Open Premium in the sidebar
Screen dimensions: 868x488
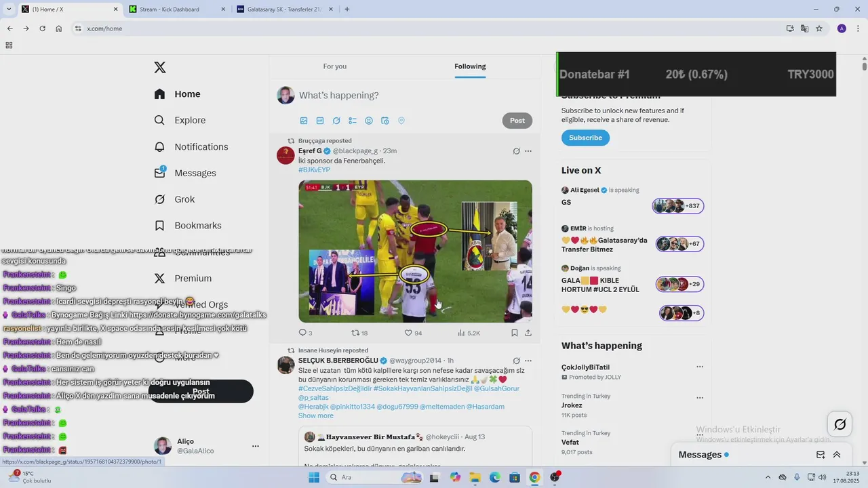pyautogui.click(x=183, y=279)
